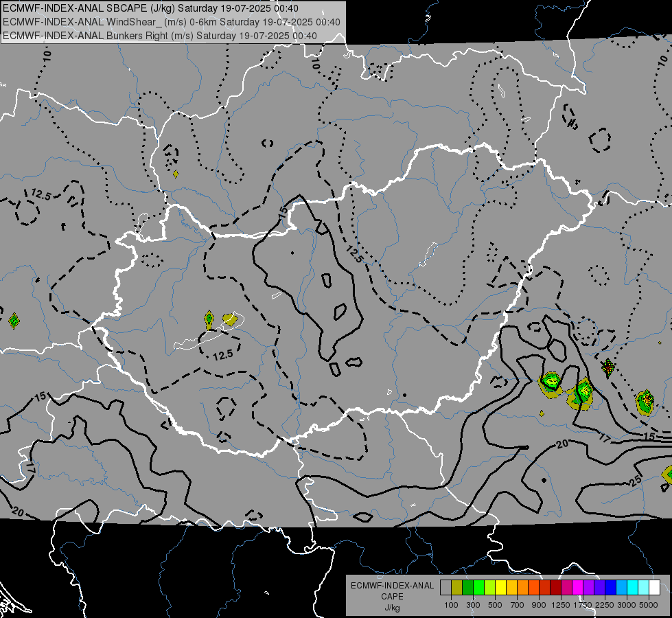Click the 1250 legend tick label

tap(561, 605)
